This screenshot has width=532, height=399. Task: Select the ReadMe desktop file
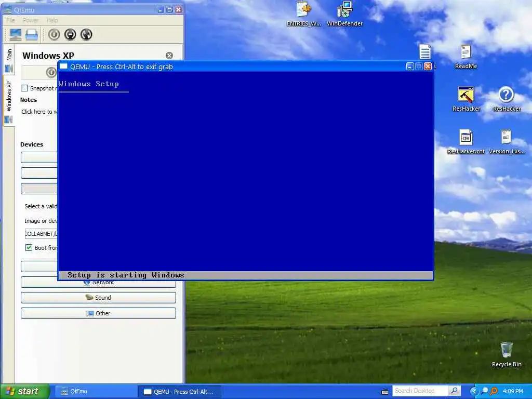point(466,57)
